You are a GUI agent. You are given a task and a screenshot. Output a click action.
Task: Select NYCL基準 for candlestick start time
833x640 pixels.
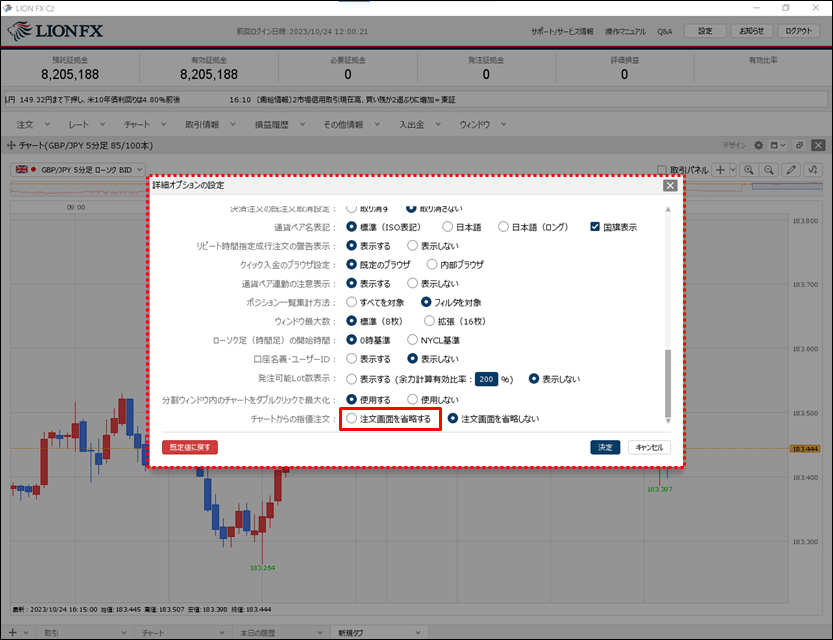[412, 340]
